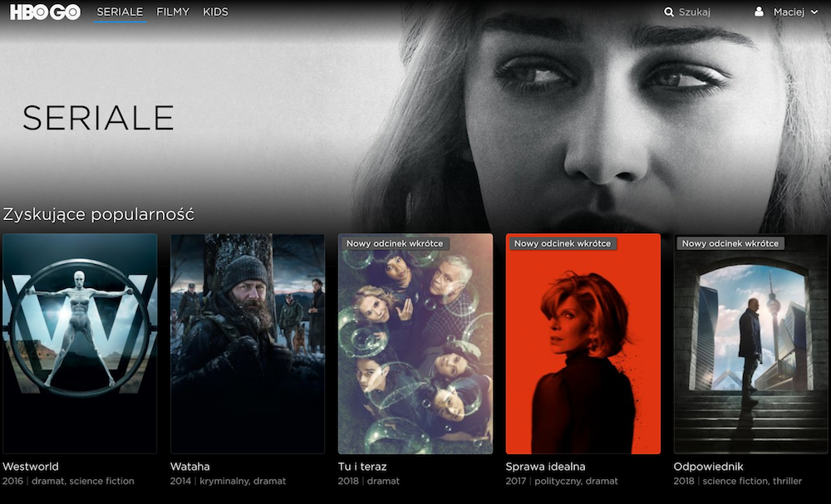Click the 'Nowy odcinek wkrótce' badge on Sprawa idealna
This screenshot has width=831, height=504.
(x=563, y=243)
